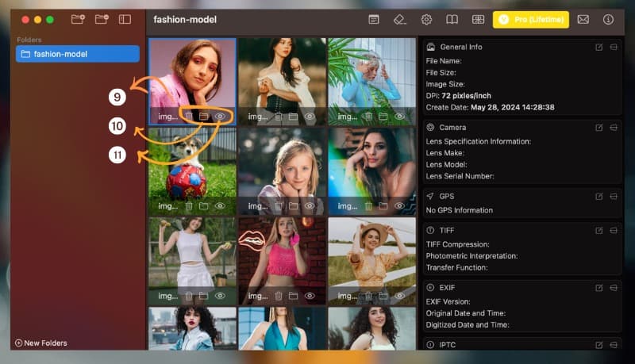The width and height of the screenshot is (635, 364).
Task: Click the clear icon after edit in Camera section
Action: tap(614, 128)
